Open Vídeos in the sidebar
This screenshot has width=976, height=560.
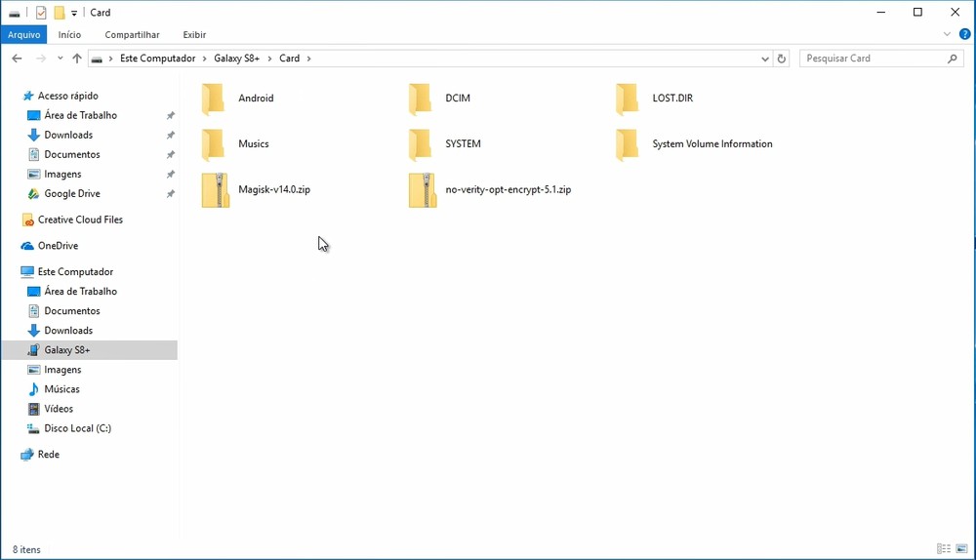tap(51, 409)
